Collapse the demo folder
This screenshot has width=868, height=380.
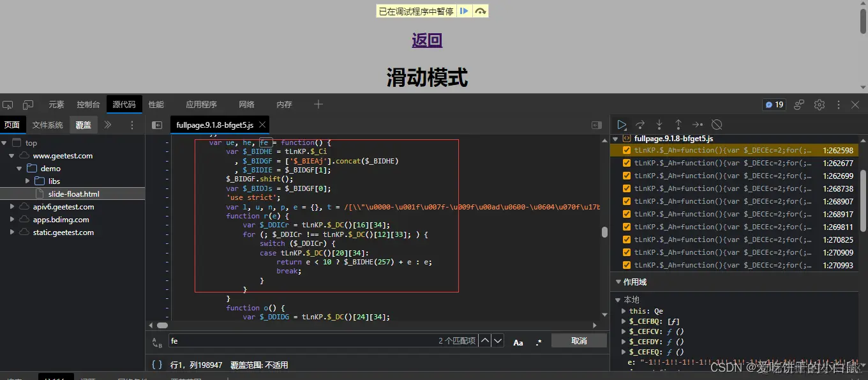pos(19,169)
